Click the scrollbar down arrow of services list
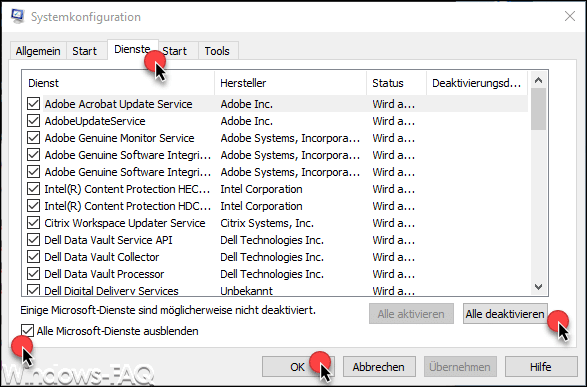Viewport: 587px width, 387px height. [x=538, y=287]
